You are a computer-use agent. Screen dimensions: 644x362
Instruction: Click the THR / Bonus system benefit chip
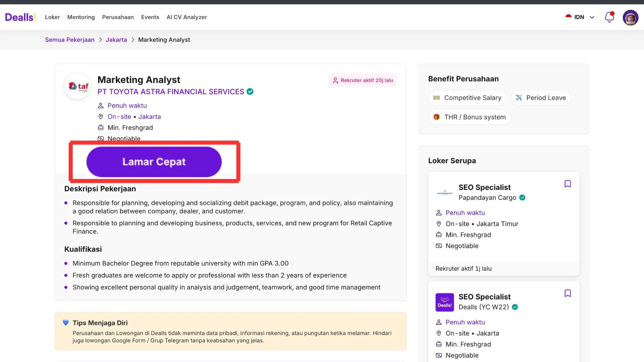point(469,117)
